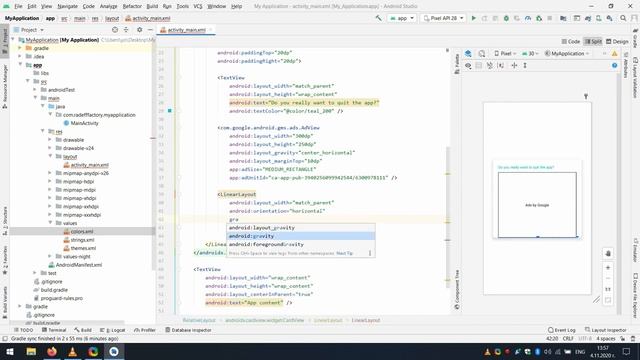This screenshot has width=640, height=360.
Task: Run the app with the green play button
Action: [473, 18]
